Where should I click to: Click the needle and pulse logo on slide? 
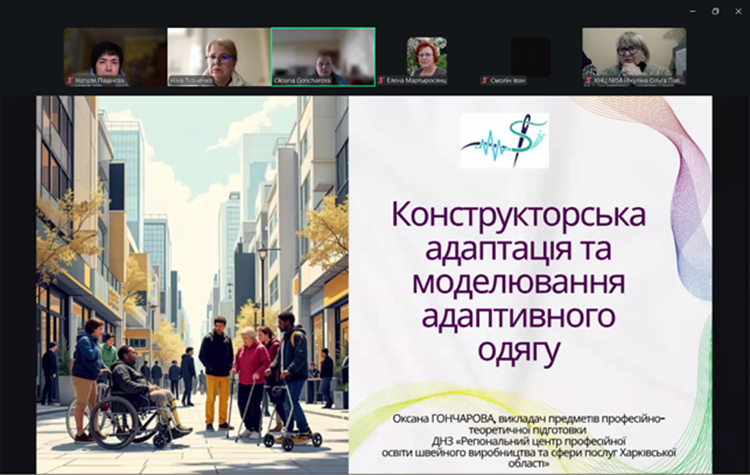click(504, 141)
